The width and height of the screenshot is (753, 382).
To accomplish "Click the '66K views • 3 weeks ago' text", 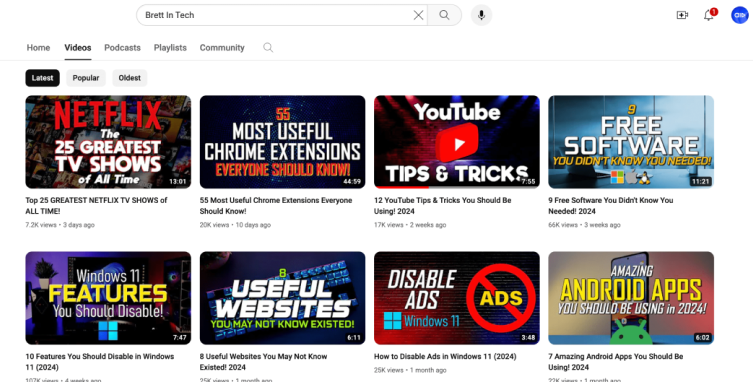I will 584,225.
